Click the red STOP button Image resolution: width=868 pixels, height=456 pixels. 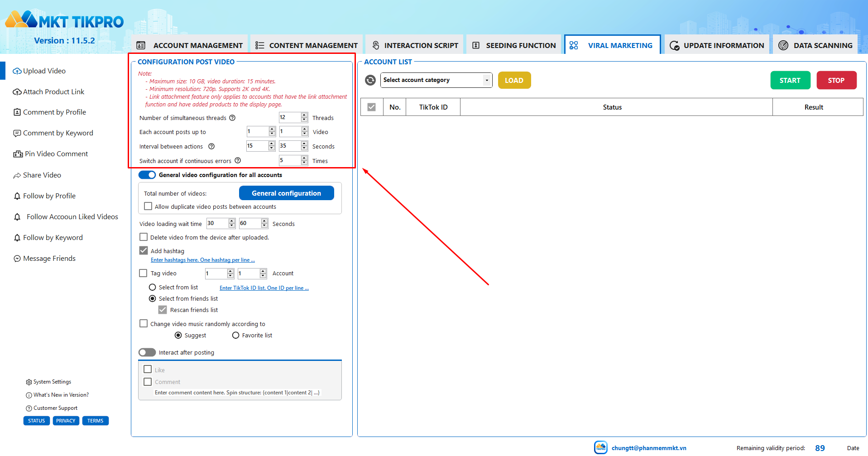point(837,80)
